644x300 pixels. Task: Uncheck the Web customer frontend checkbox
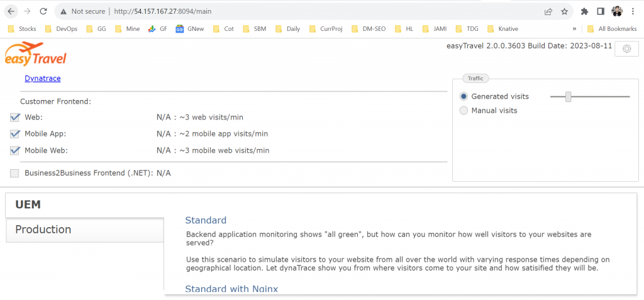(15, 117)
